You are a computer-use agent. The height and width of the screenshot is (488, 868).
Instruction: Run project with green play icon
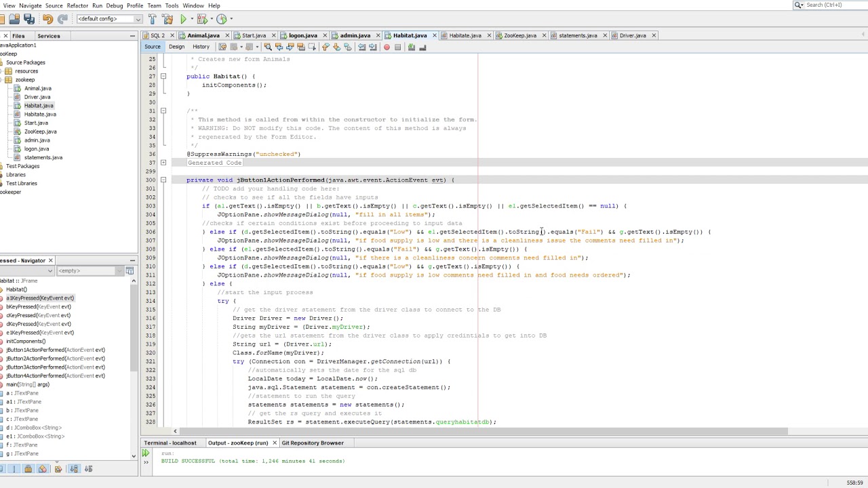point(183,19)
